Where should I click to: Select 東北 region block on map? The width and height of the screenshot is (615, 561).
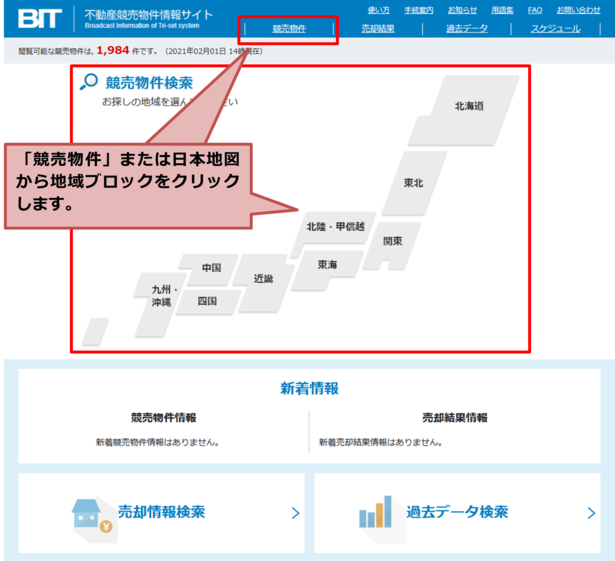pyautogui.click(x=413, y=183)
